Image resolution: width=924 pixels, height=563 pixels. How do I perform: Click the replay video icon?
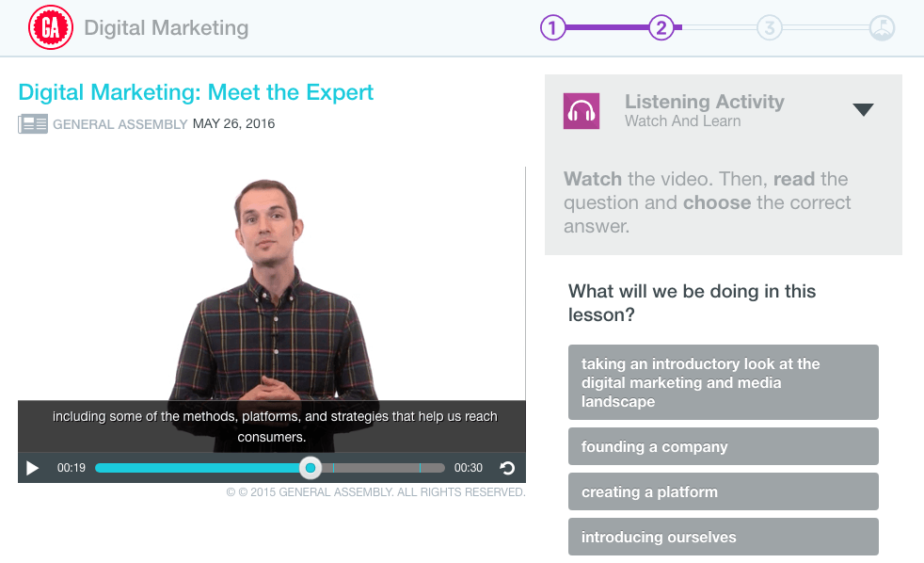click(x=507, y=468)
